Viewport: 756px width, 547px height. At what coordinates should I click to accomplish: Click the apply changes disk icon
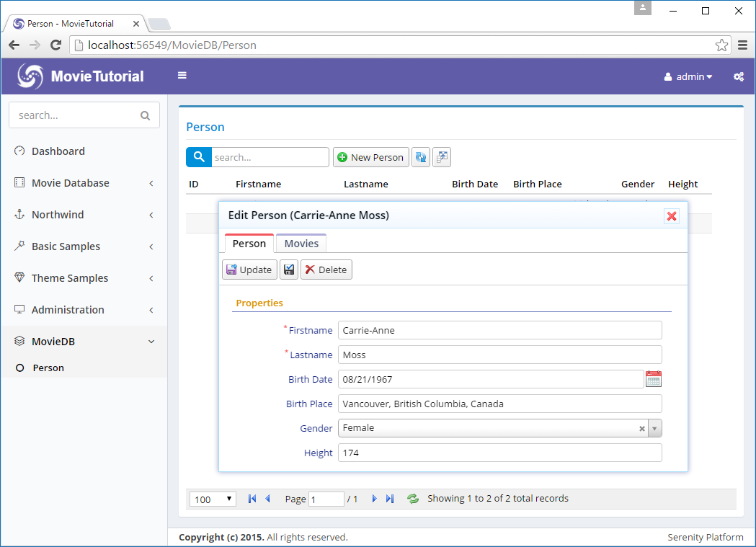click(x=289, y=270)
